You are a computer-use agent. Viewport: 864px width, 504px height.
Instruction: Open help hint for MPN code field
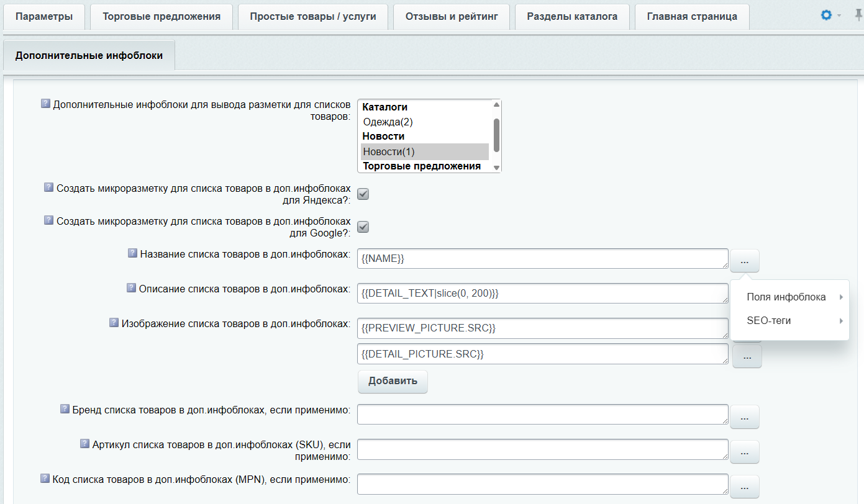click(x=45, y=478)
